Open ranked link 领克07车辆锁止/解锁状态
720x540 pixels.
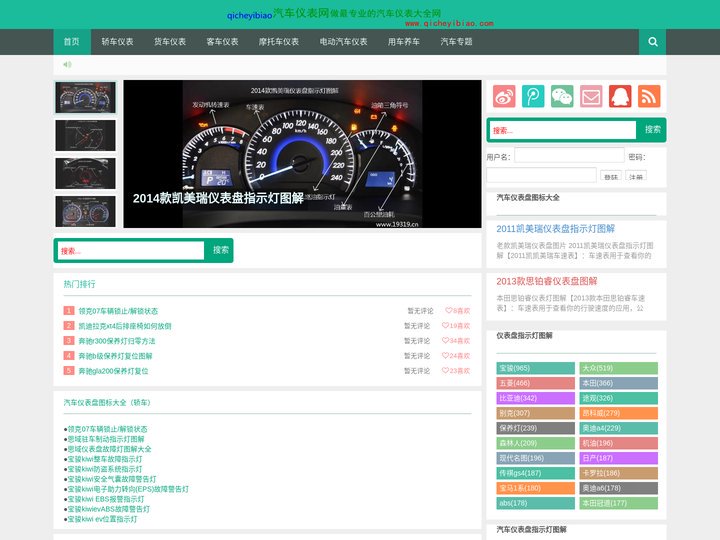pyautogui.click(x=118, y=311)
